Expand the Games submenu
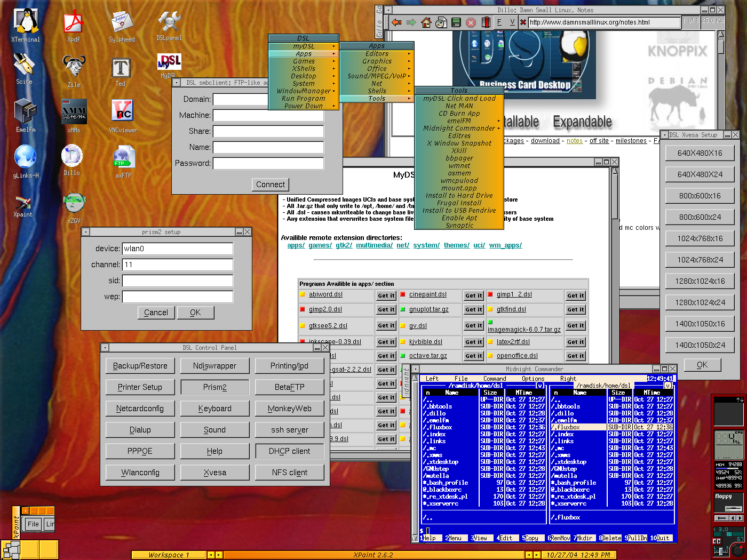The image size is (747, 560). coord(304,61)
